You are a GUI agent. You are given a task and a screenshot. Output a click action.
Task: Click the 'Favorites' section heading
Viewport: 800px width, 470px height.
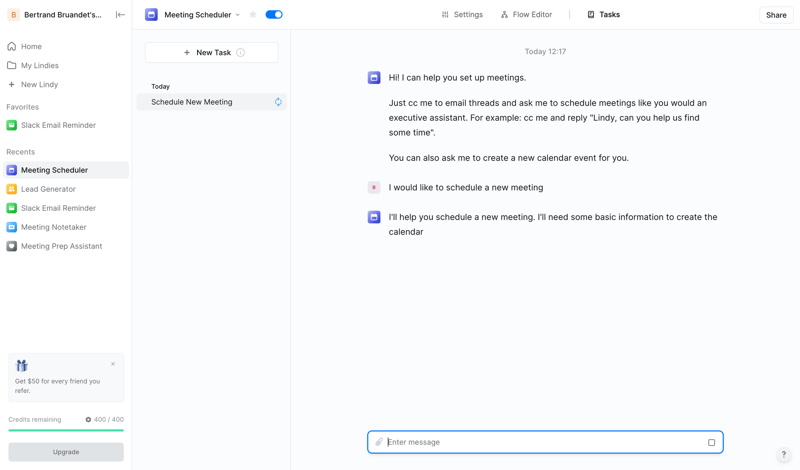click(x=22, y=107)
